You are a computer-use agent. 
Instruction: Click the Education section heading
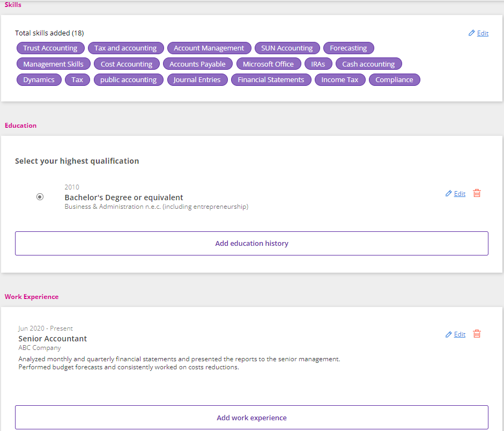tap(20, 125)
